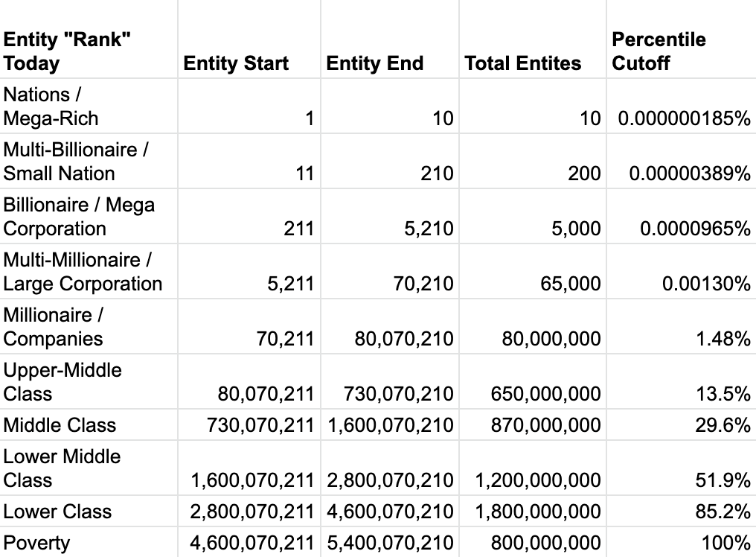
Task: Click the 0.000000185% percentile cell
Action: (x=681, y=118)
